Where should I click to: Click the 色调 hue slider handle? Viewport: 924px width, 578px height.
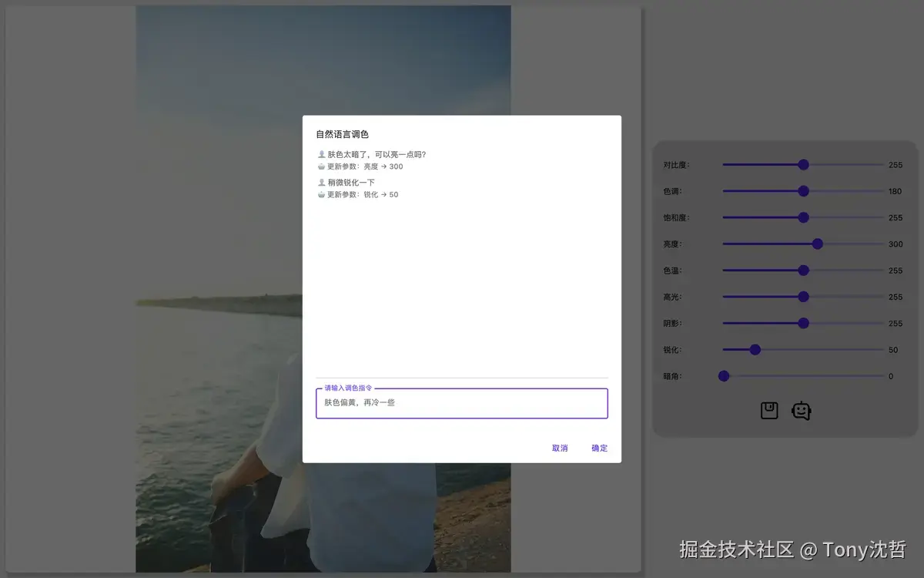coord(804,191)
